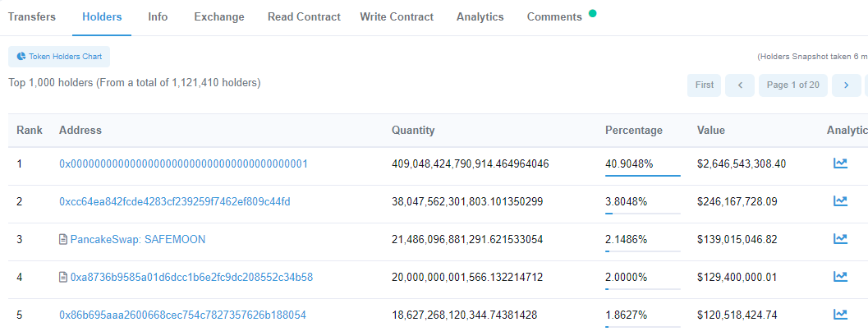Open PancakeSwap: SAFEMOON holder link
Image resolution: width=868 pixels, height=336 pixels.
(x=138, y=240)
